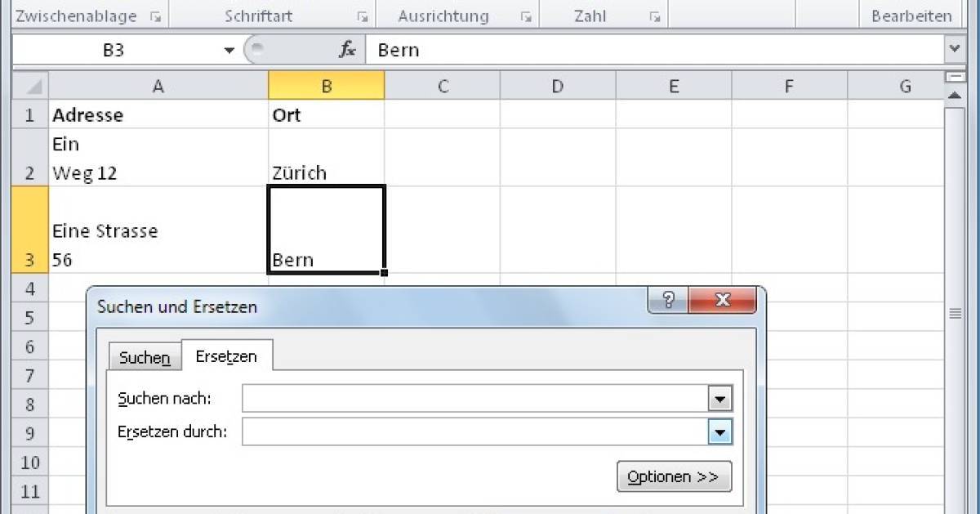Open the Zwischenablage group dialog launcher

(155, 16)
